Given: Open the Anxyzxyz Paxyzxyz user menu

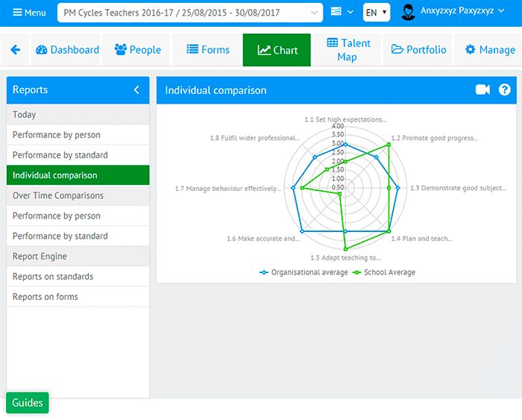Looking at the screenshot, I should [462, 10].
